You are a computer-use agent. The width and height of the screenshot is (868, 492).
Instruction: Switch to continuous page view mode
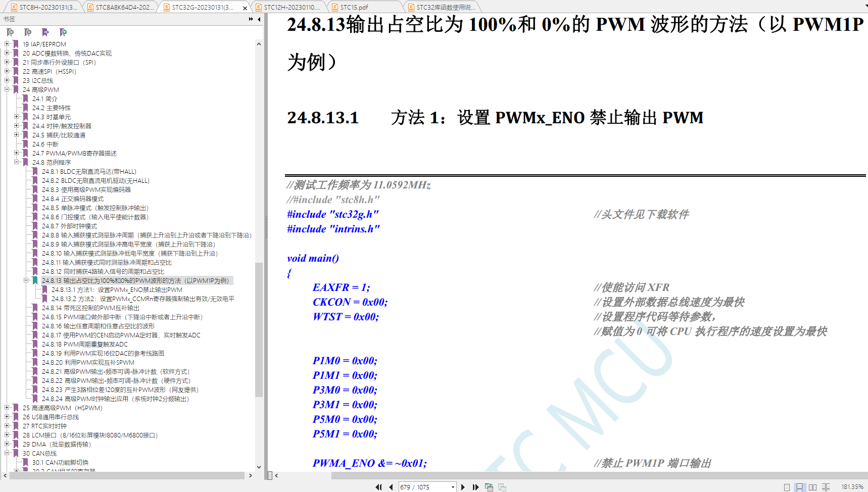(799, 487)
